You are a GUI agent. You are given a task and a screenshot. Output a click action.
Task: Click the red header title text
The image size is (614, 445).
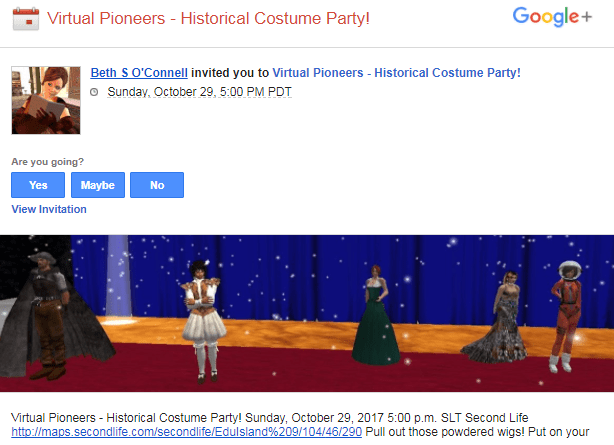point(208,18)
